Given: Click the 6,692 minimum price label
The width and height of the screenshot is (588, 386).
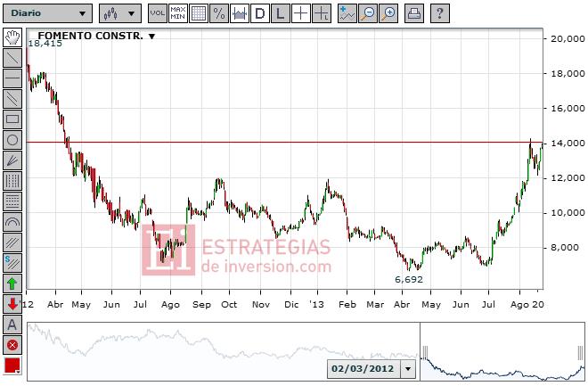Looking at the screenshot, I should point(409,279).
